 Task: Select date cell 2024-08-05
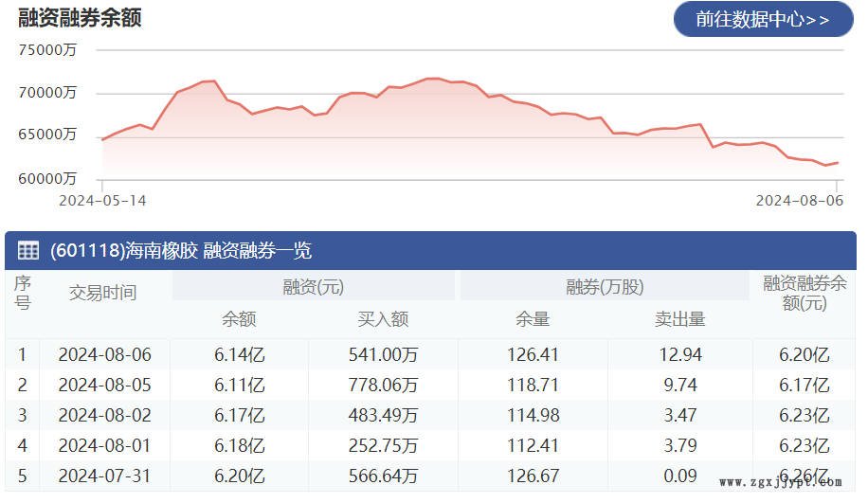[x=104, y=386]
